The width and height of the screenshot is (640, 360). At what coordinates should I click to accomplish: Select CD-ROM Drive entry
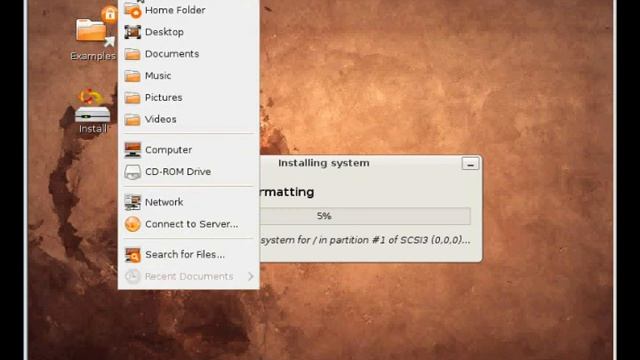point(189,172)
